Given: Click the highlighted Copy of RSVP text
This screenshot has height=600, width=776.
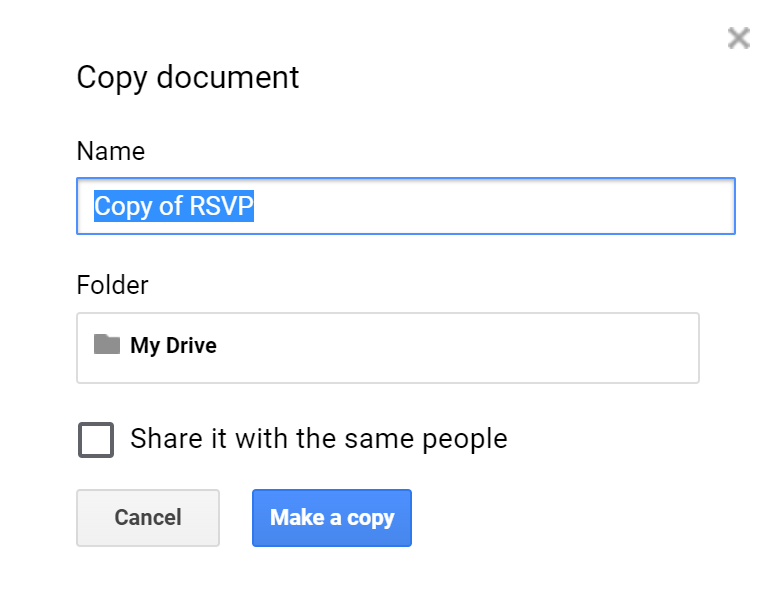Looking at the screenshot, I should (174, 206).
